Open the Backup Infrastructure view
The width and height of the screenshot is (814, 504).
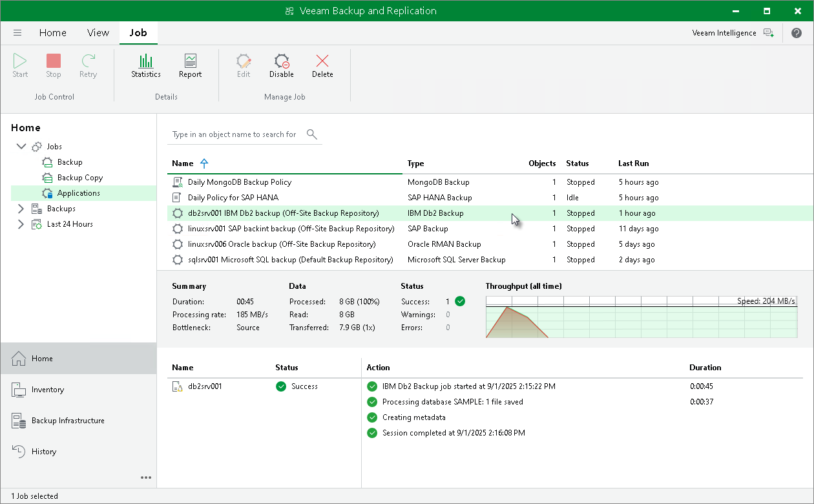pyautogui.click(x=68, y=421)
